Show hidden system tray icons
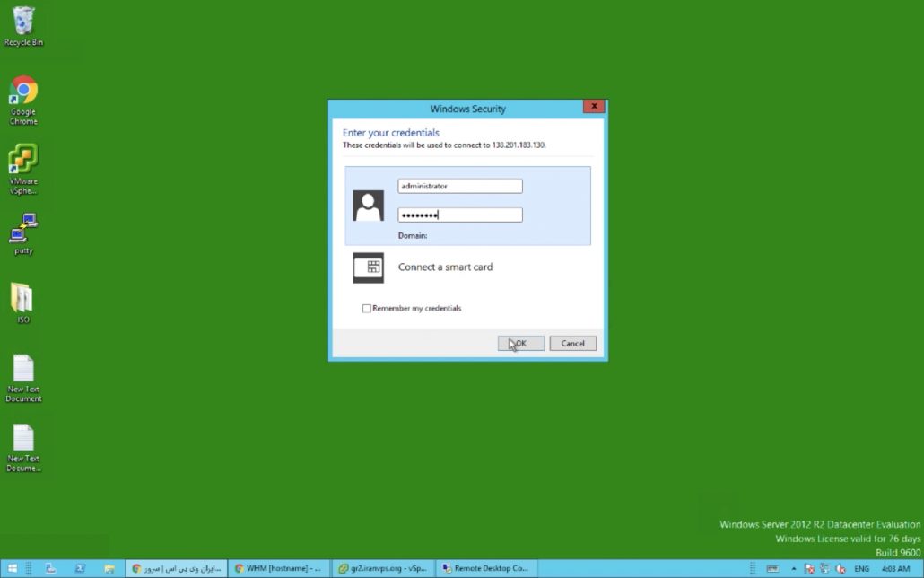The image size is (924, 578). pos(793,568)
